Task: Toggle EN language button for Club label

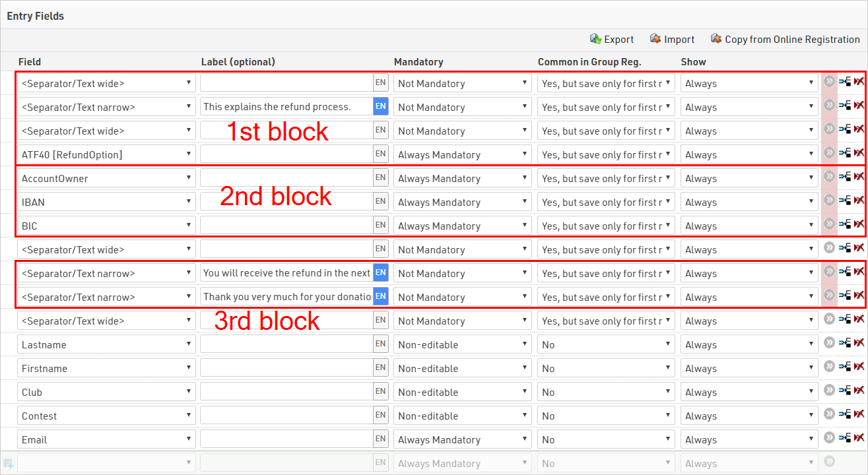Action: pos(381,391)
